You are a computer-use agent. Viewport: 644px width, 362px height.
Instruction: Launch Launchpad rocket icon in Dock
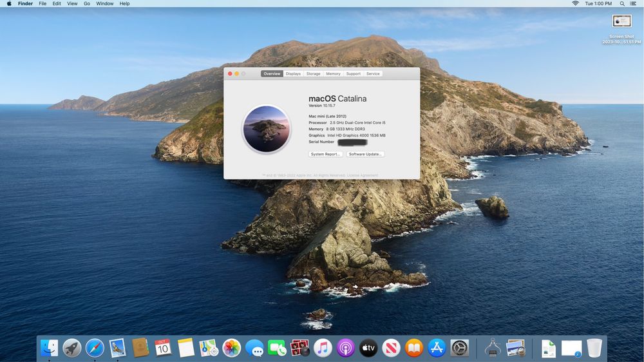72,348
